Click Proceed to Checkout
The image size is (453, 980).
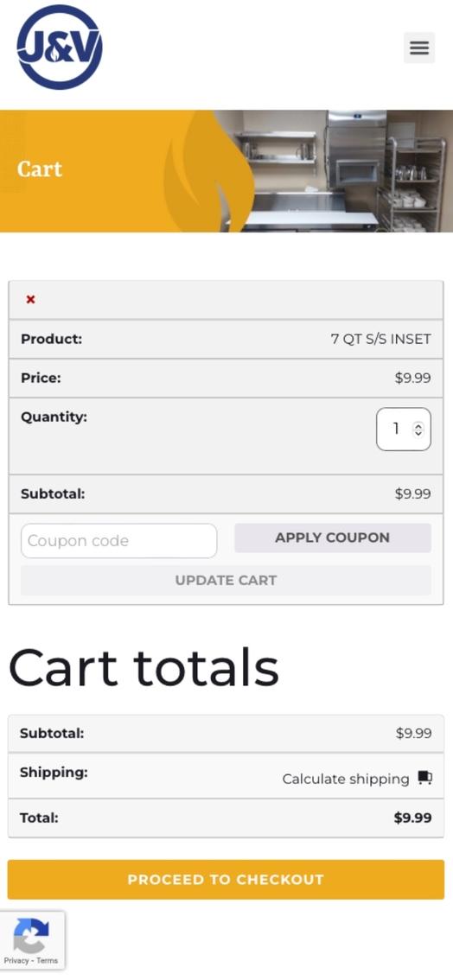coord(226,880)
